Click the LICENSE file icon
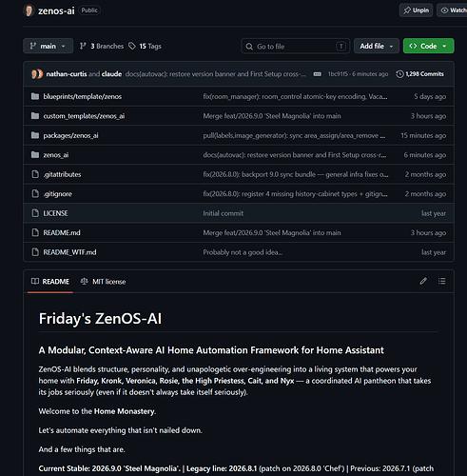This screenshot has width=467, height=476. pos(35,213)
